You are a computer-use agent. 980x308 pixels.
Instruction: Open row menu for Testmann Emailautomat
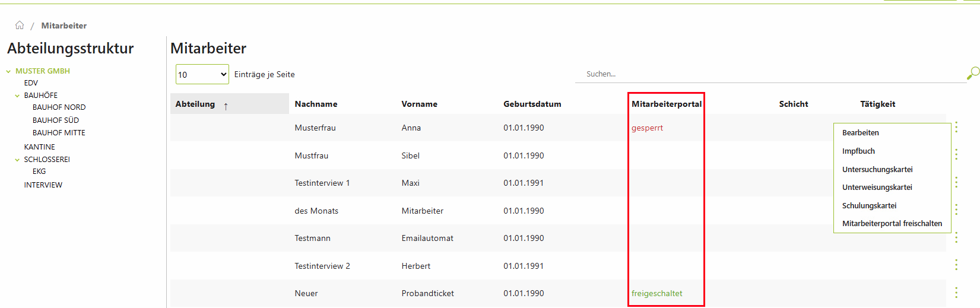tap(956, 237)
